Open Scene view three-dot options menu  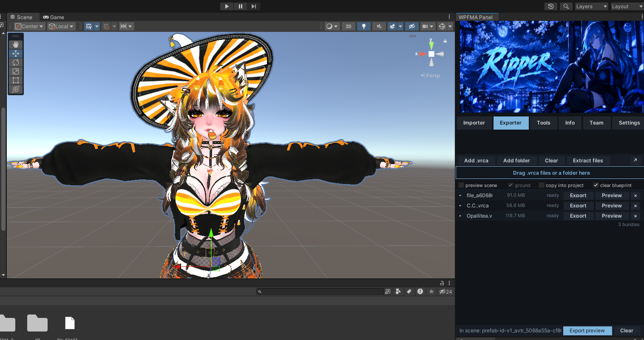(449, 17)
